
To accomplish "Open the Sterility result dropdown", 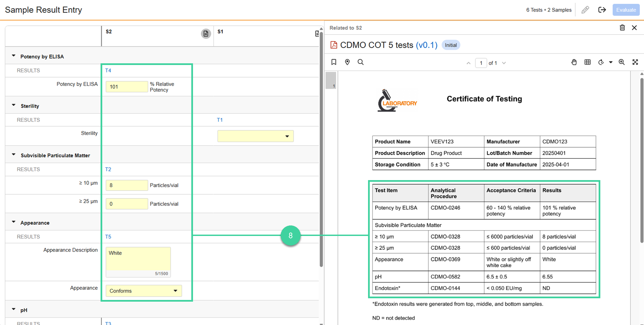I will pos(255,136).
